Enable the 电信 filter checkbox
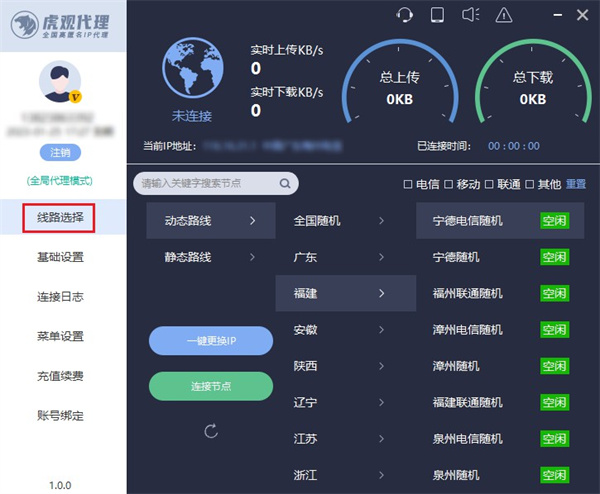 407,184
